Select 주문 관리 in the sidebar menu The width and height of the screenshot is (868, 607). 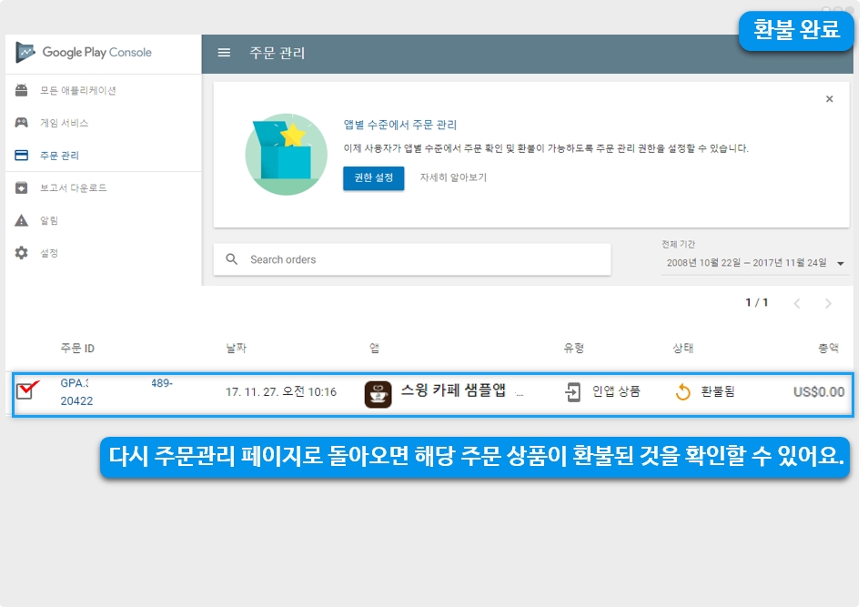(x=60, y=156)
